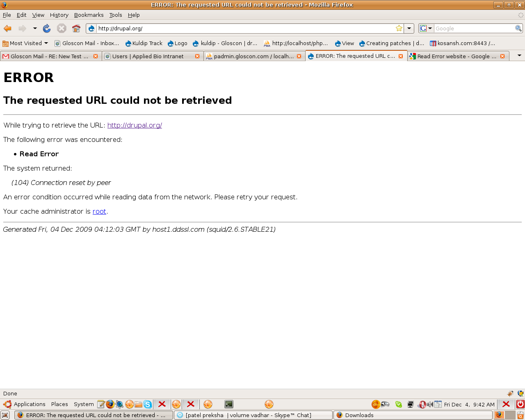Click the Back arrow in Firefox toolbar

coord(8,28)
